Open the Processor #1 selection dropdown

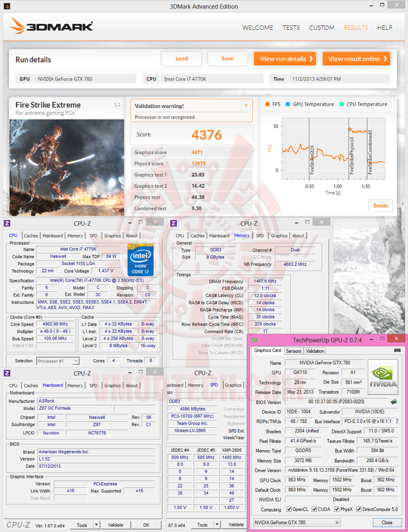pyautogui.click(x=58, y=361)
